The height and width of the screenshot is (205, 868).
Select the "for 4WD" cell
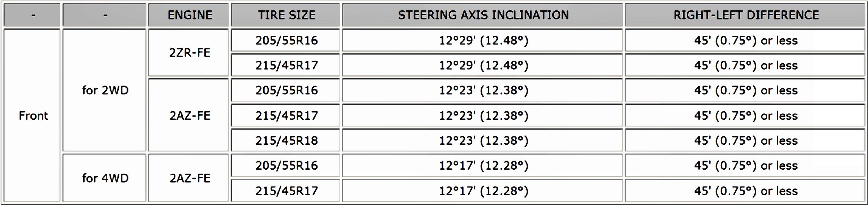tap(105, 178)
